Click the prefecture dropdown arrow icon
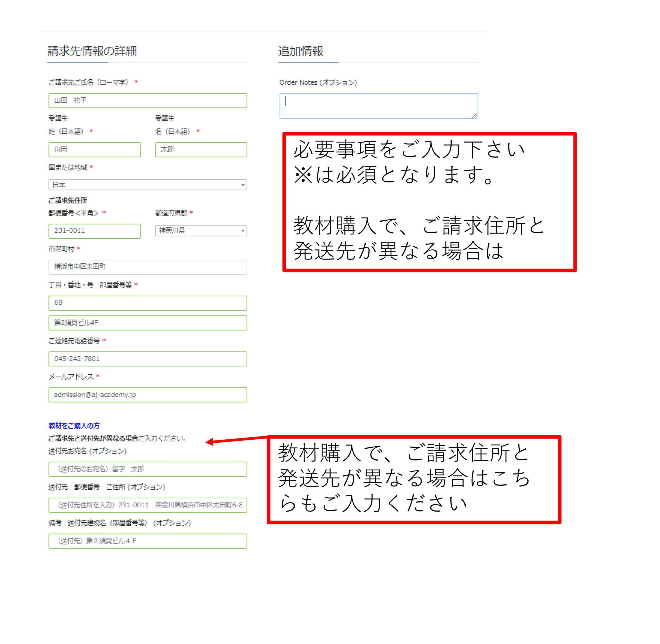Image resolution: width=660 pixels, height=644 pixels. coord(243,231)
